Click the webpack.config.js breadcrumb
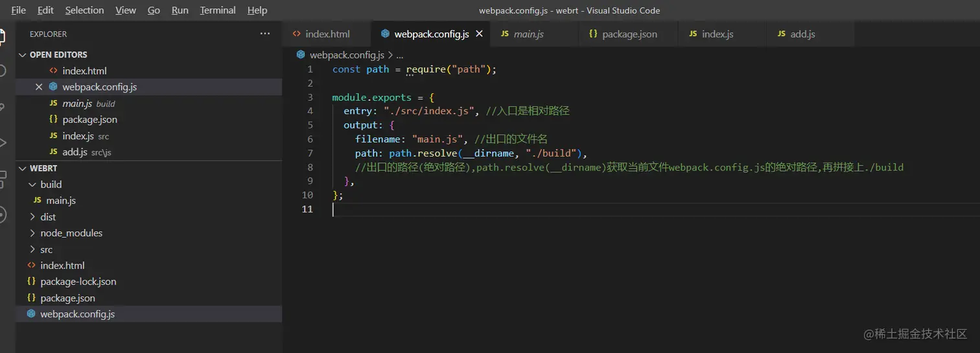980x353 pixels. click(347, 55)
